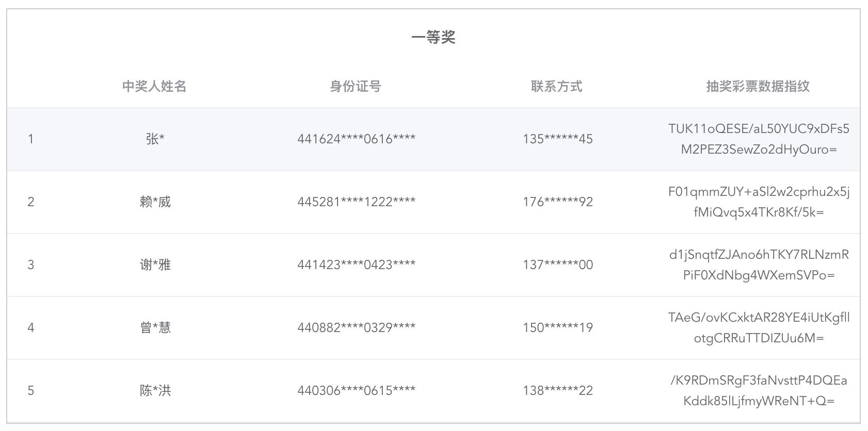Select winner name 张* in row 1
Screen dimensions: 868x431
click(x=155, y=139)
